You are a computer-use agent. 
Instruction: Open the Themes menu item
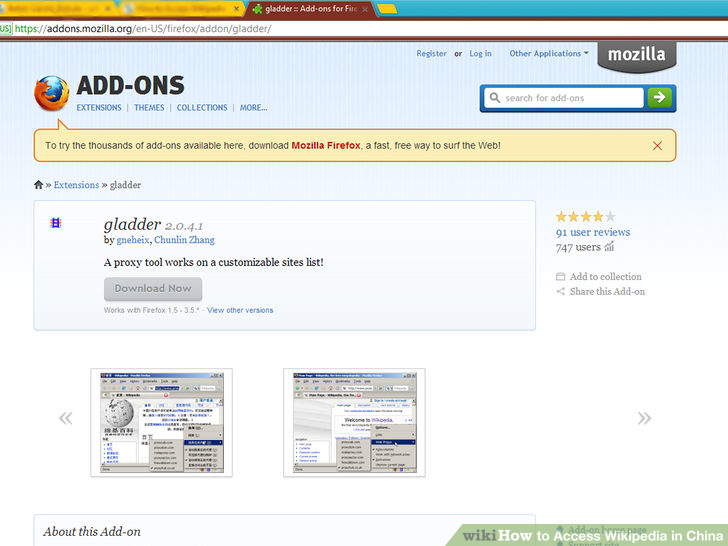(x=149, y=108)
